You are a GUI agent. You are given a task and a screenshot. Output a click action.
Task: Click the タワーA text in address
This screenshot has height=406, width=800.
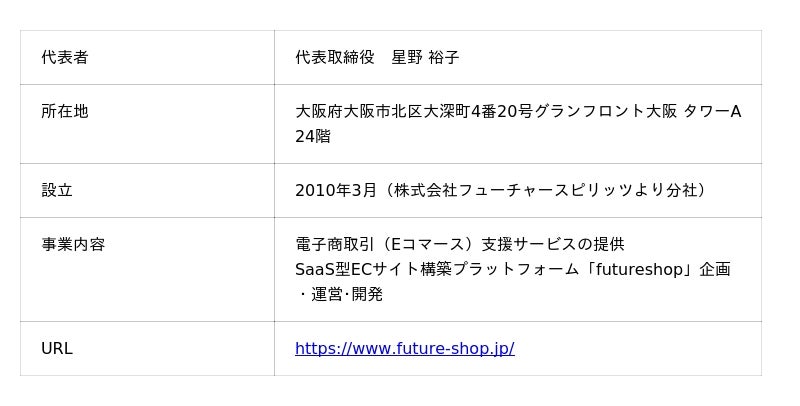711,112
